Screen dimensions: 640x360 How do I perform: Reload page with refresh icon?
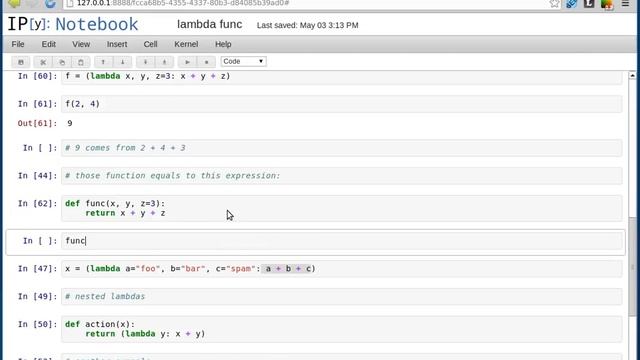tap(50, 4)
